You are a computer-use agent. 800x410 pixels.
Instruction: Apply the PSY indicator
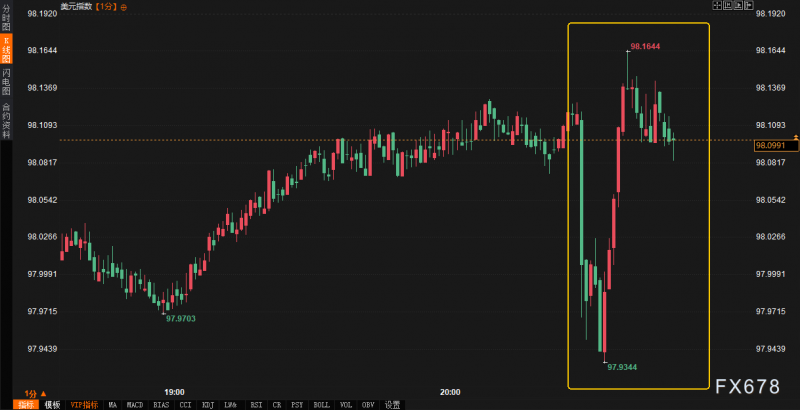(297, 405)
